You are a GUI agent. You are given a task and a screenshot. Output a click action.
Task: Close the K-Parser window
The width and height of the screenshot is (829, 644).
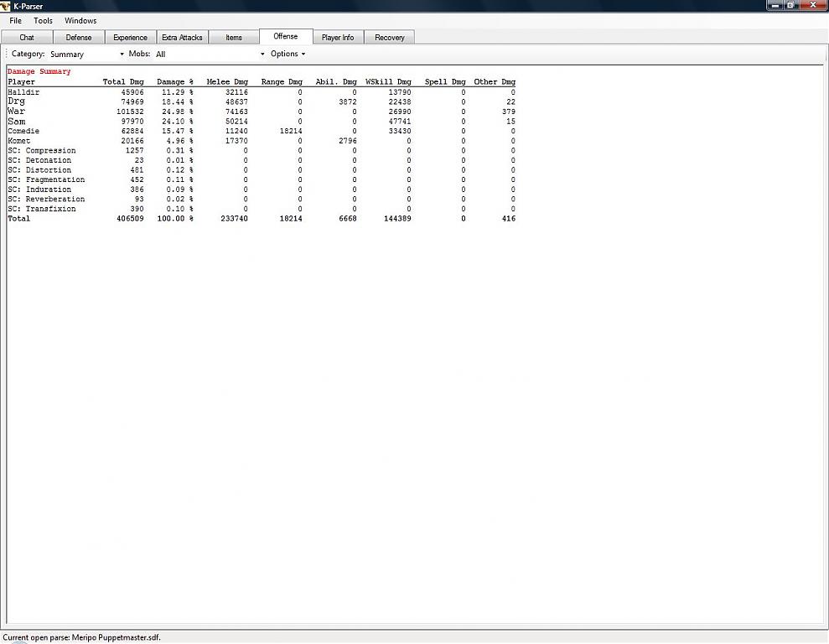point(811,5)
